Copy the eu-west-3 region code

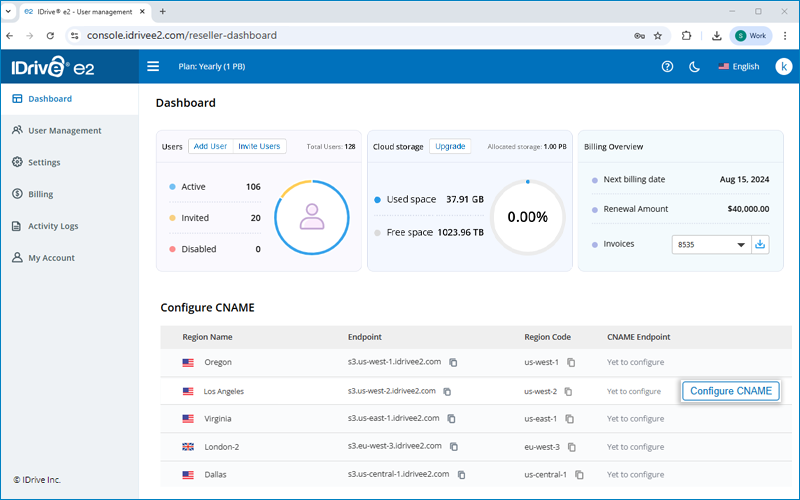coord(572,447)
